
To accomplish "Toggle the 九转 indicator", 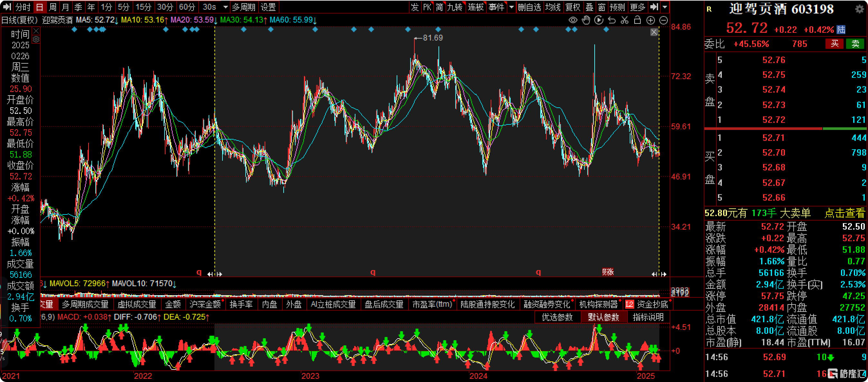I will click(x=455, y=7).
